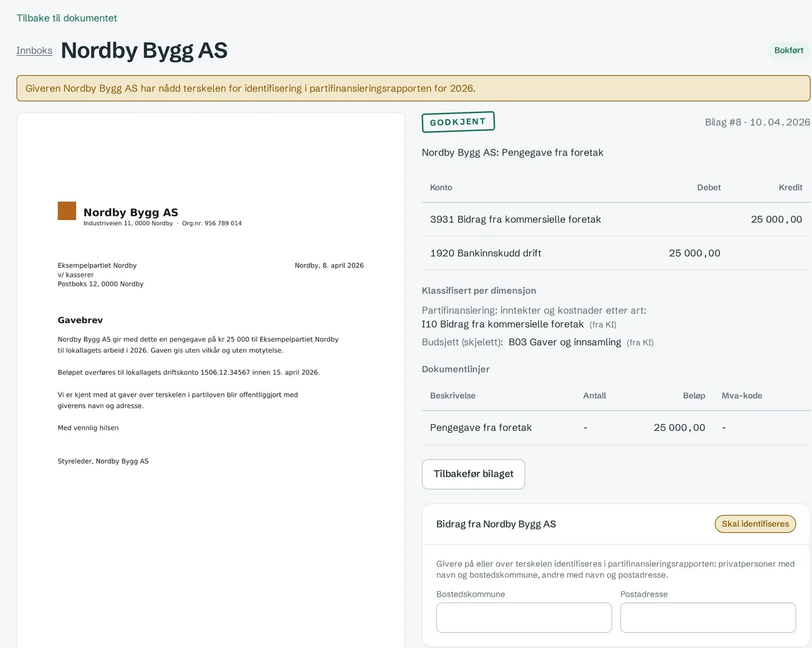Select the 3931 Bidrag fra kommersielle foretak row
This screenshot has width=812, height=648.
click(616, 220)
